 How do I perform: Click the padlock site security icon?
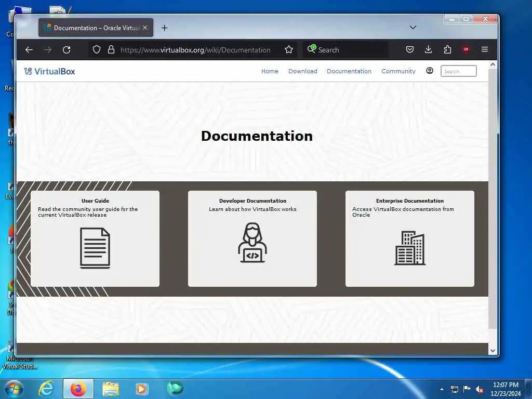point(111,49)
